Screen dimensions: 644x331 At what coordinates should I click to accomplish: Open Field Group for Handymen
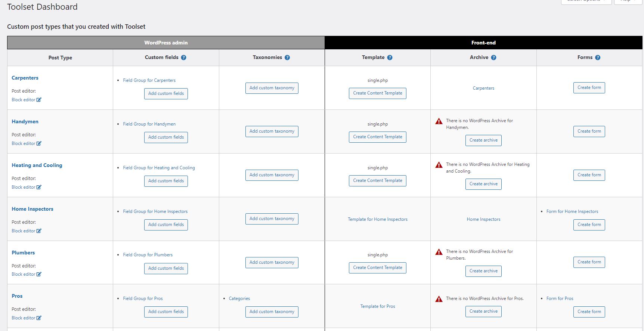[x=149, y=124]
